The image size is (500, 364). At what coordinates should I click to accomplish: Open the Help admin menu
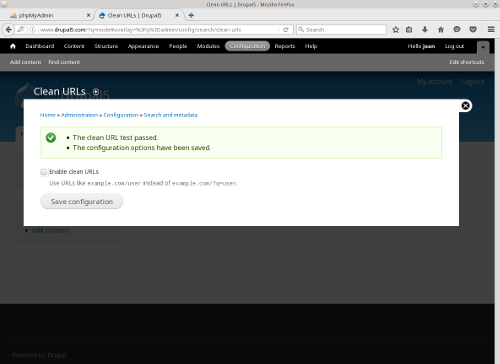(311, 46)
